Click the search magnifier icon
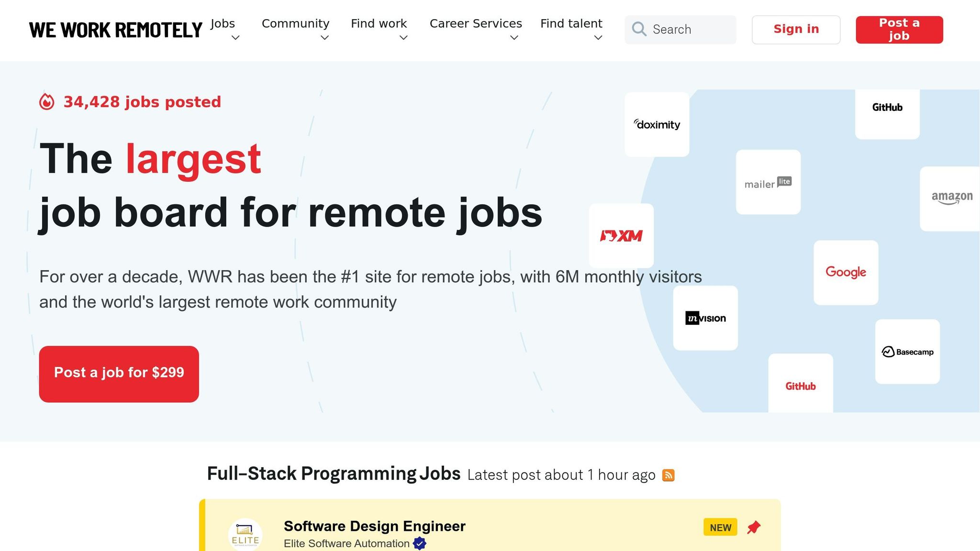Screen dimensions: 980x551 [x=639, y=29]
